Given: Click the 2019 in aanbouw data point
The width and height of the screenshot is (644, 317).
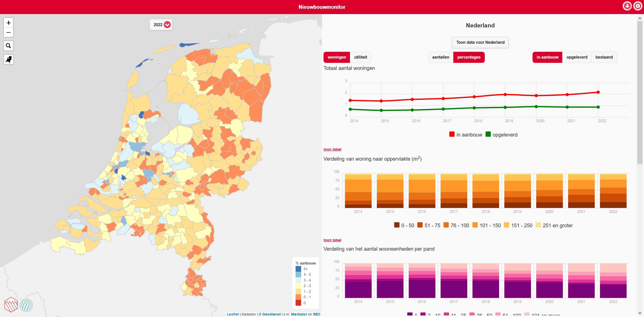Looking at the screenshot, I should point(505,95).
